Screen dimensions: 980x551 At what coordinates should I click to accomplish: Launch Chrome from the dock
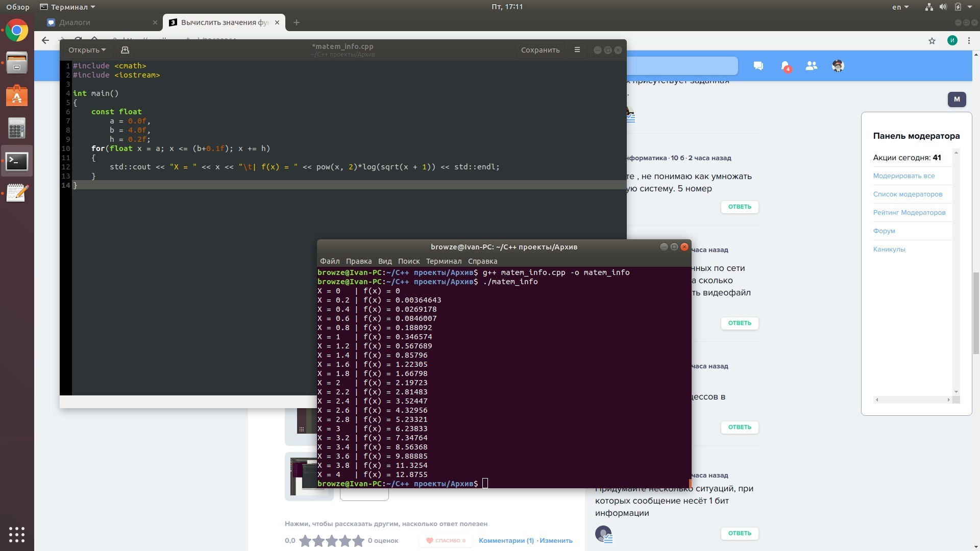click(17, 31)
